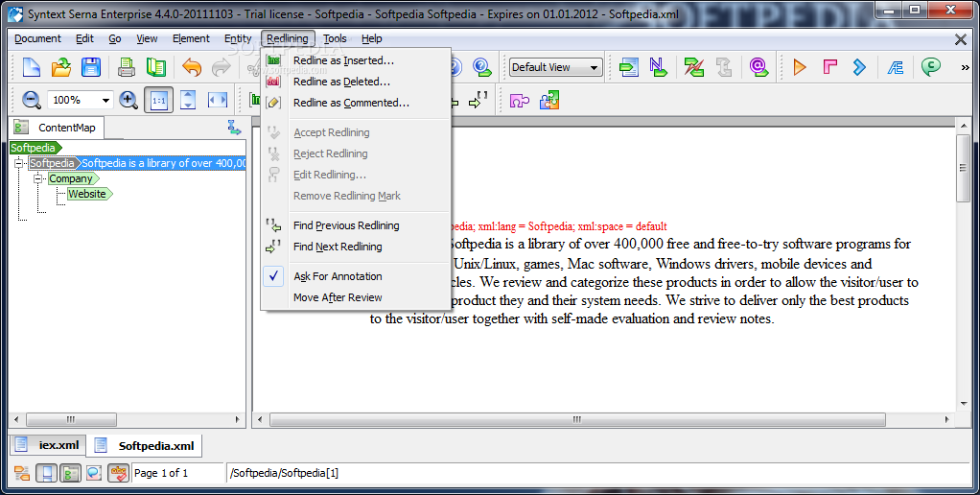
Task: Collapse the Softpedia tree node
Action: point(19,163)
